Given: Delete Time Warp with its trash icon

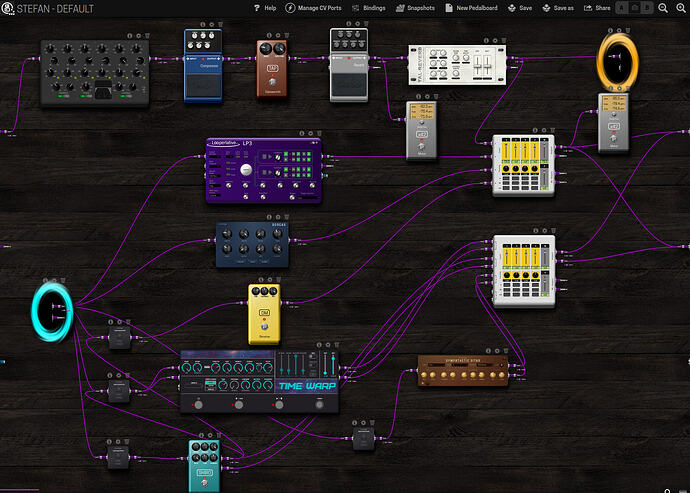Looking at the screenshot, I should (337, 345).
